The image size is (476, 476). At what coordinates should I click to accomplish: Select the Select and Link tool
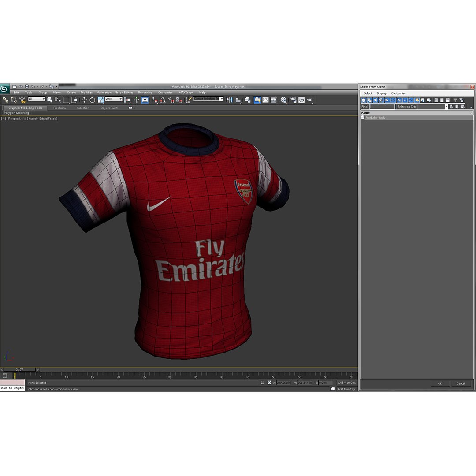(x=5, y=100)
